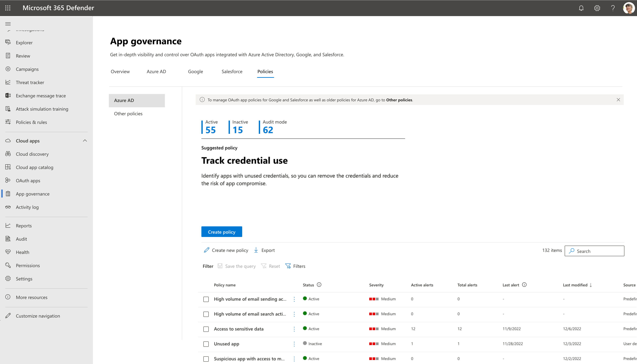
Task: Click Export policies button
Action: point(264,250)
